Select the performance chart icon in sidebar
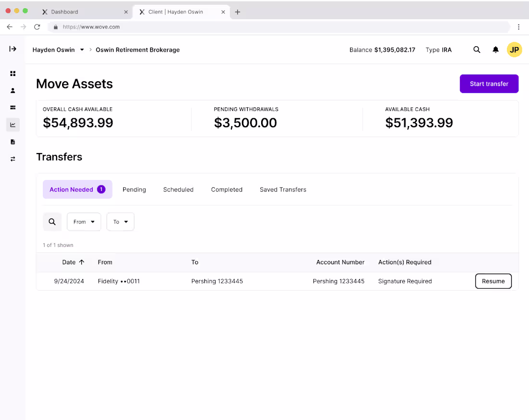Screen dimensions: 529x420 point(13,125)
